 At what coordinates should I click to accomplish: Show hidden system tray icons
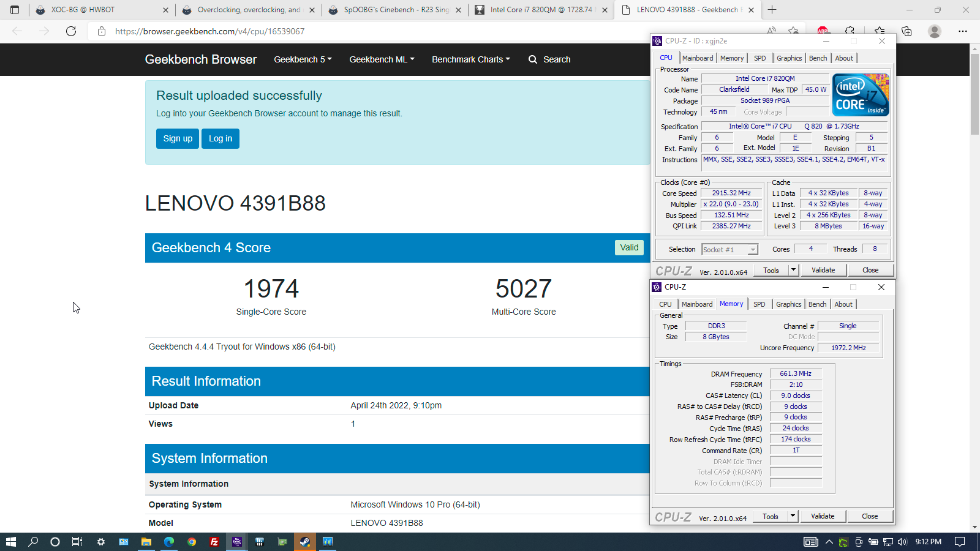[x=829, y=541]
